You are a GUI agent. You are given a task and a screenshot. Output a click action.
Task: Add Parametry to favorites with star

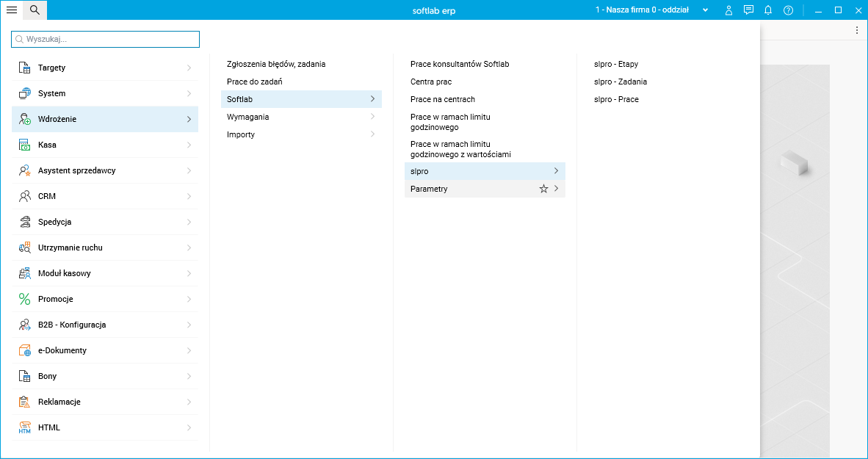(543, 189)
